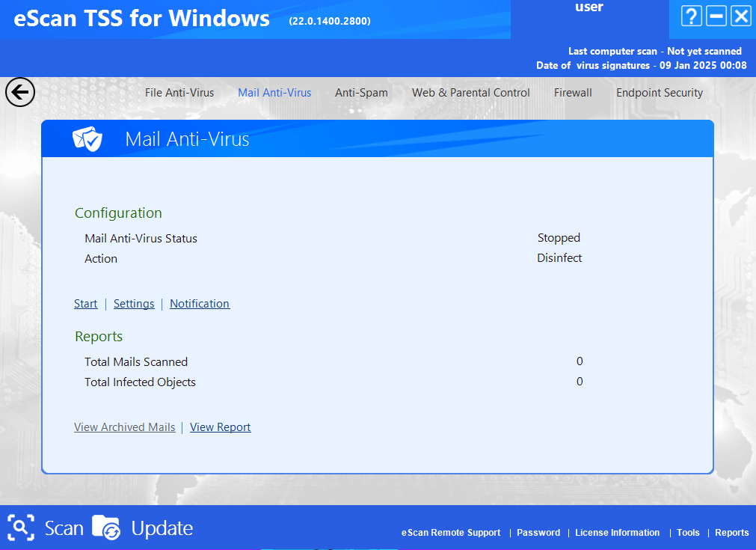The width and height of the screenshot is (756, 550).
Task: Start Mail Anti-Virus protection
Action: (x=85, y=304)
